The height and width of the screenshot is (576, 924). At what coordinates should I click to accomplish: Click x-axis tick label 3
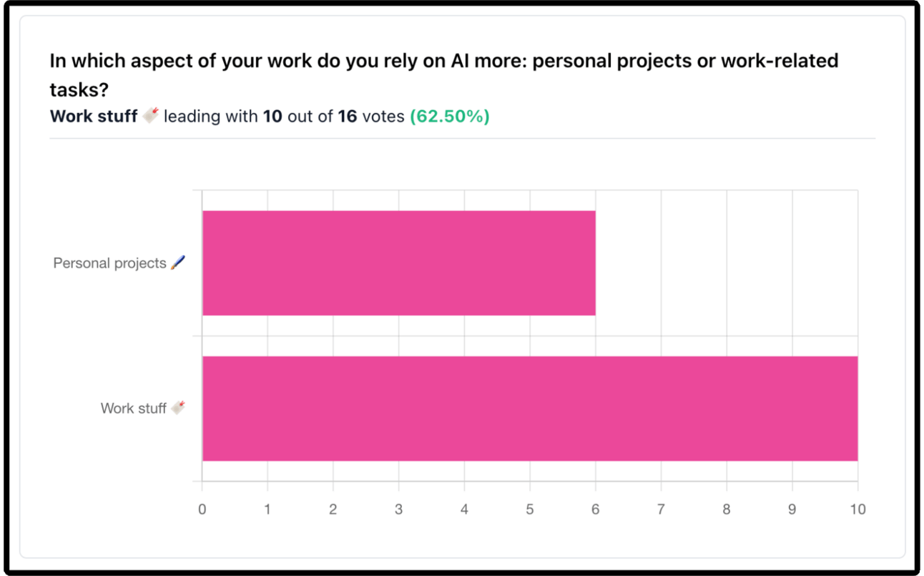coord(398,509)
